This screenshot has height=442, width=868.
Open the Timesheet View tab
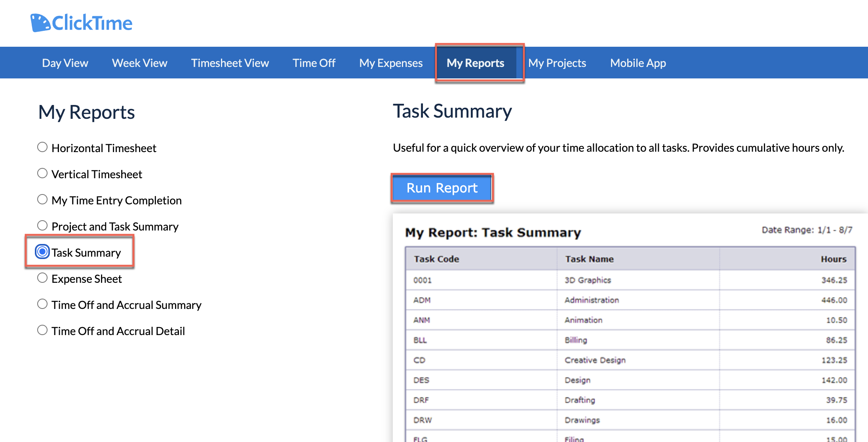230,63
